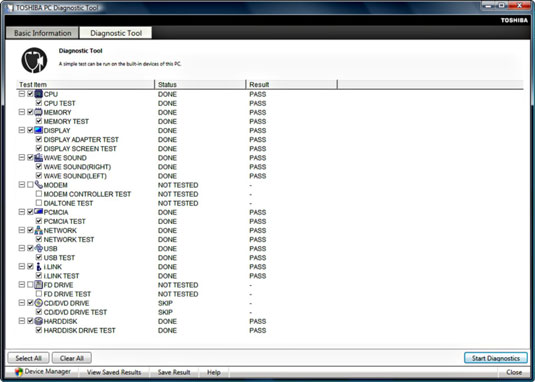Click the CD/DVD DRIVE disc icon

[39, 303]
